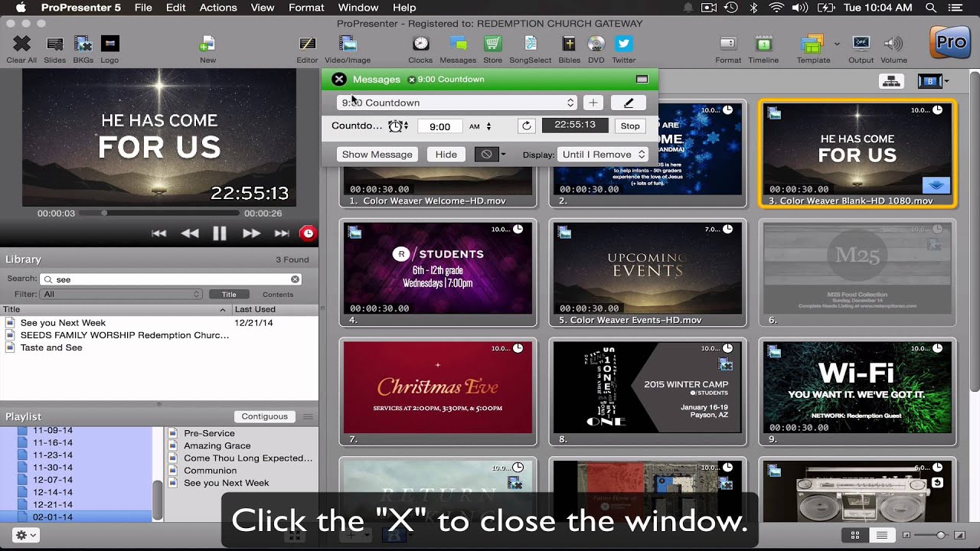
Task: Select the Christmas Eve slide thumbnail
Action: [x=438, y=388]
